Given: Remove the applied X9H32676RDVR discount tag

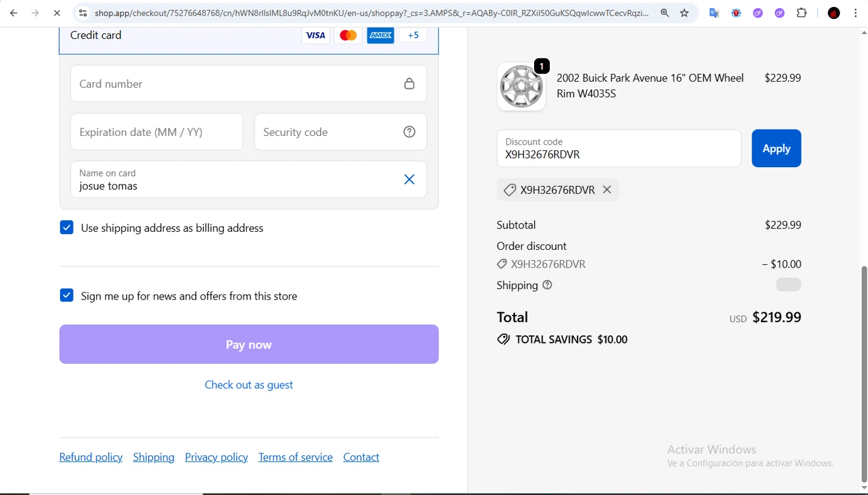Looking at the screenshot, I should (607, 190).
